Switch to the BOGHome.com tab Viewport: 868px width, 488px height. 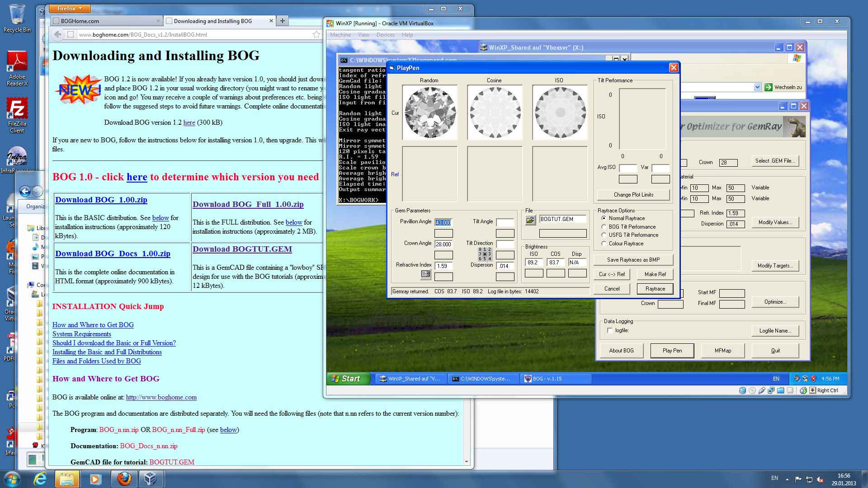[106, 21]
